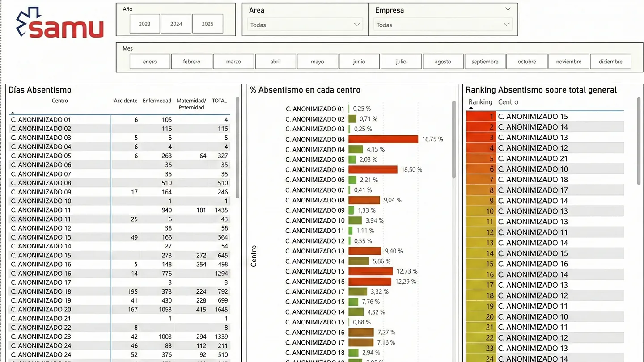The height and width of the screenshot is (362, 644).
Task: Select ranking 7 row C. ANONIMIZADO 18
Action: (x=545, y=180)
